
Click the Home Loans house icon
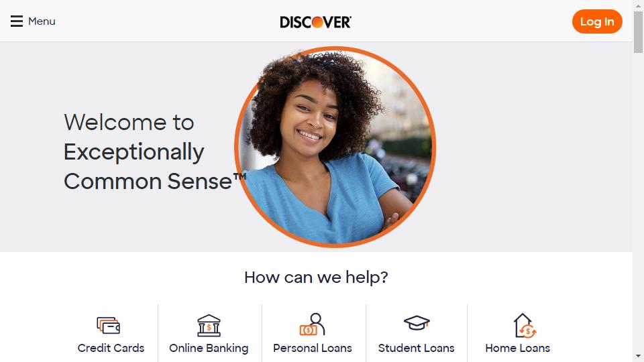525,326
